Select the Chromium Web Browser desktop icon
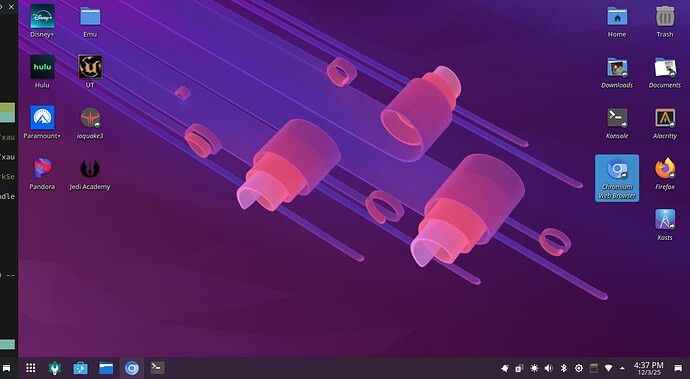690x379 pixels. (x=617, y=178)
